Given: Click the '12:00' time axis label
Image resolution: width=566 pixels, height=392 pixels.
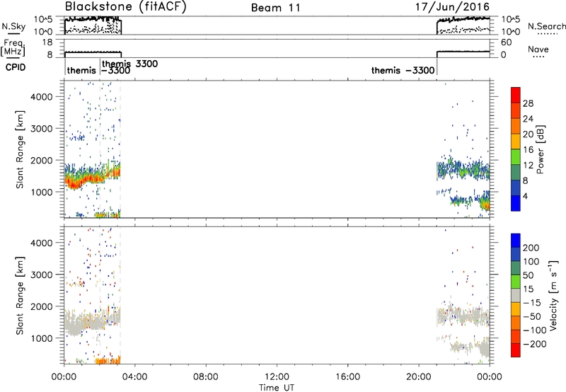Looking at the screenshot, I should coord(277,377).
